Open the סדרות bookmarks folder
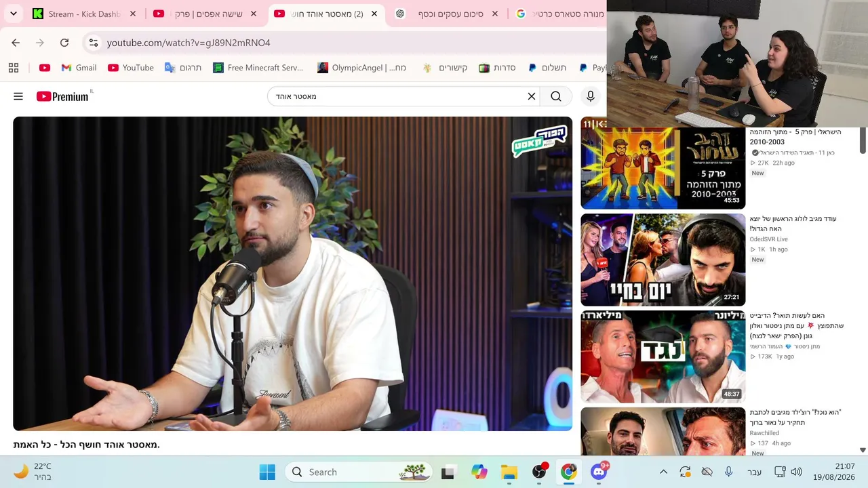868x488 pixels. (497, 68)
